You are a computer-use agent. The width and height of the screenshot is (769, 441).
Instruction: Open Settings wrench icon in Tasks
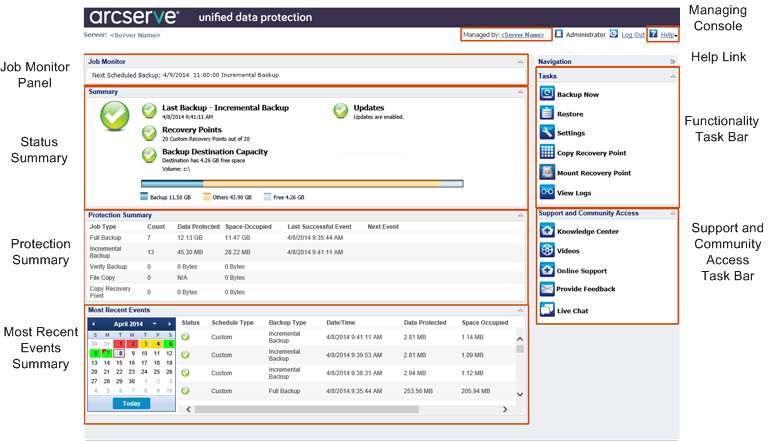click(547, 132)
